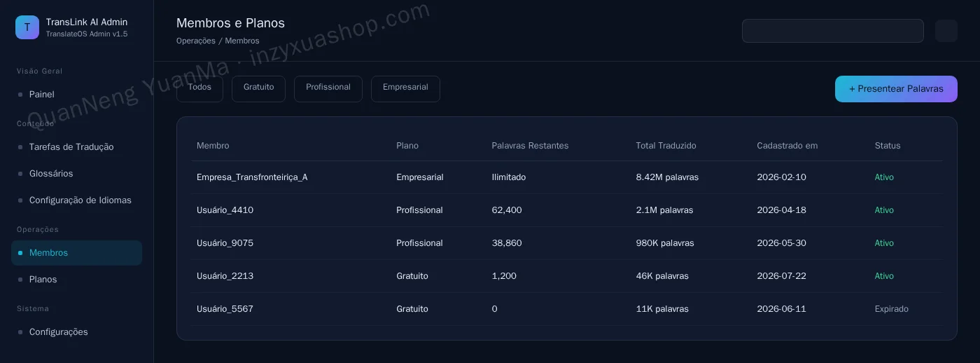Image resolution: width=980 pixels, height=363 pixels.
Task: Click the square button beside search field
Action: [x=946, y=31]
